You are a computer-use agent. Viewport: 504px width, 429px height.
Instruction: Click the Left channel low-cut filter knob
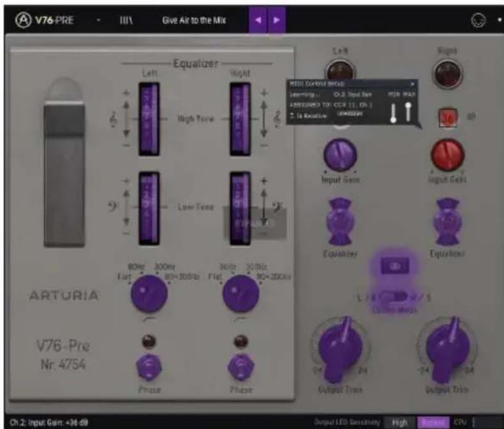tap(149, 294)
